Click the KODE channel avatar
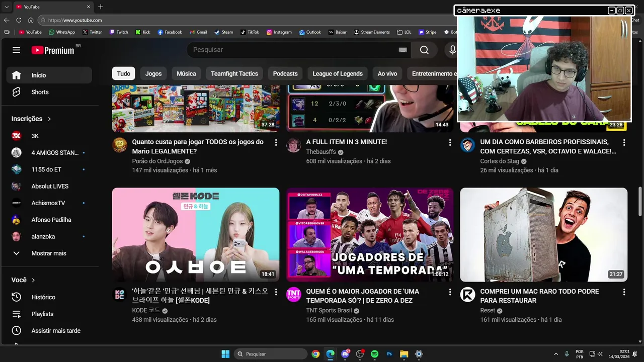This screenshot has height=362, width=644. click(120, 295)
